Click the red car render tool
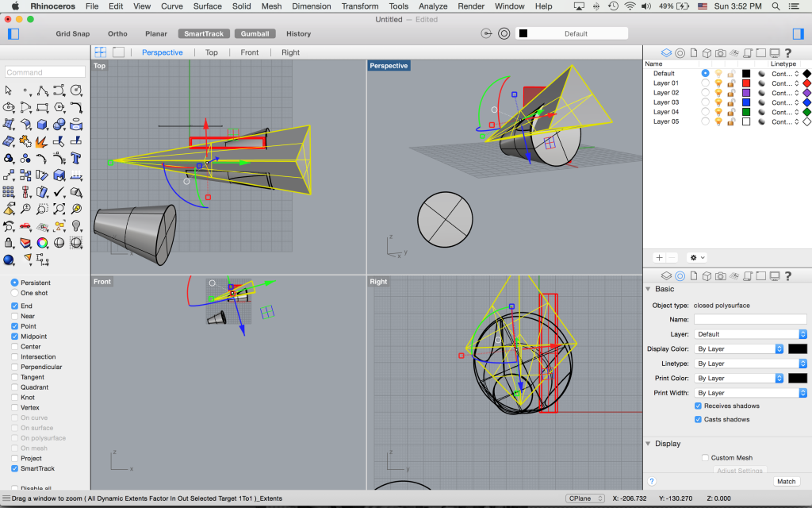This screenshot has height=508, width=812. pos(25,226)
